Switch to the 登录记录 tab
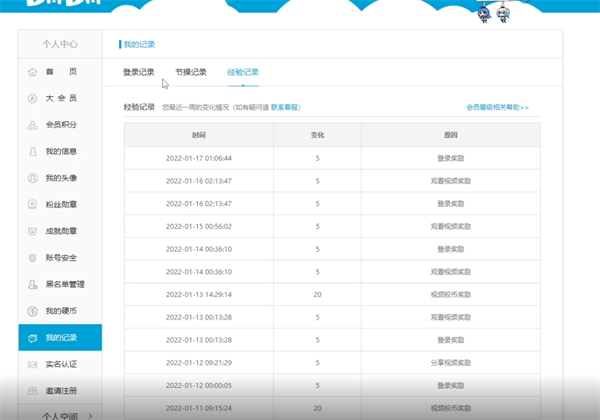 [138, 72]
